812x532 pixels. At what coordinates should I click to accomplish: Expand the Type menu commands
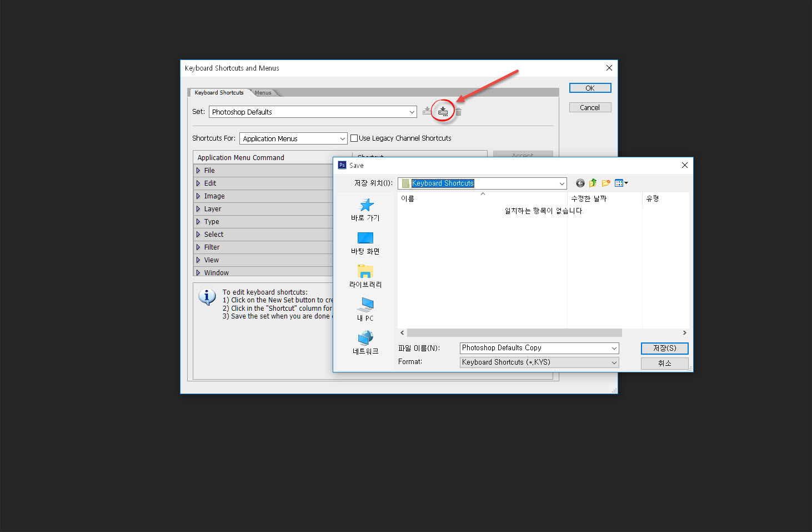point(198,222)
